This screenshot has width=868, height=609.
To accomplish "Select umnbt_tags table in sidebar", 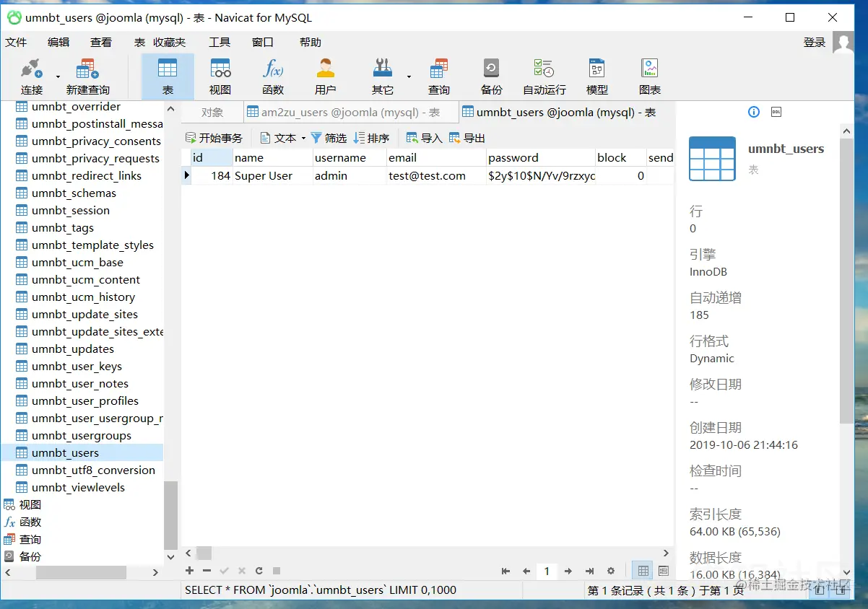I will (x=63, y=227).
